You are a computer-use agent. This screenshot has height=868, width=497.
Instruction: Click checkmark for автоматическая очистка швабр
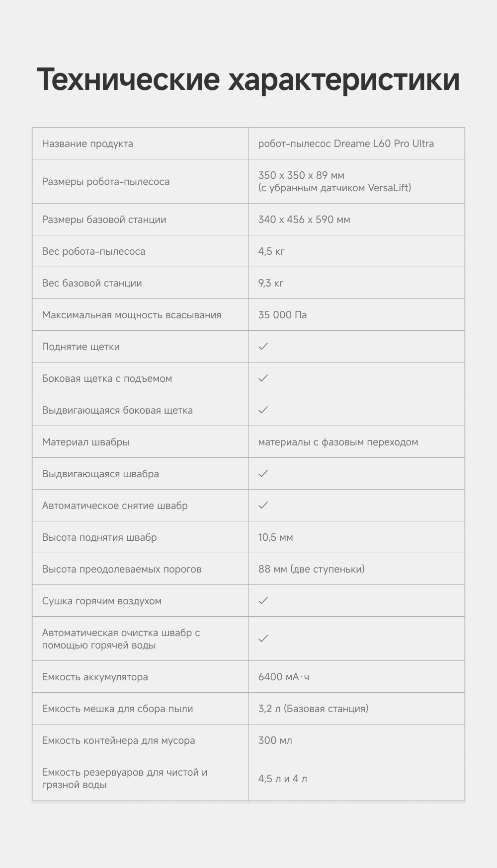point(263,638)
